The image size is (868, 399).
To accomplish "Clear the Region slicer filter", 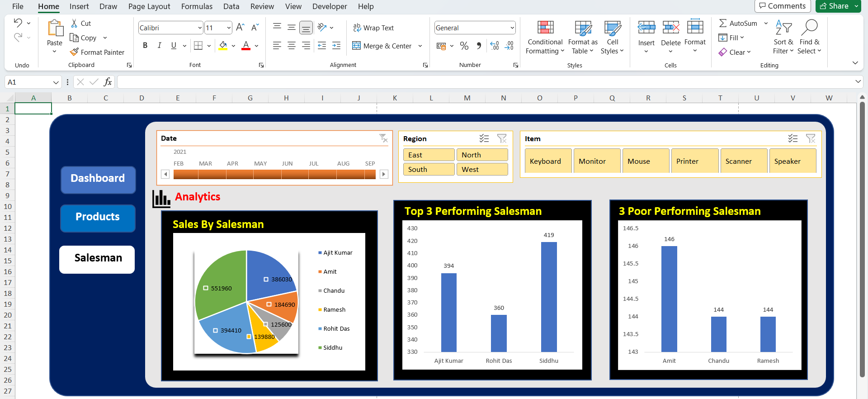I will coord(502,138).
